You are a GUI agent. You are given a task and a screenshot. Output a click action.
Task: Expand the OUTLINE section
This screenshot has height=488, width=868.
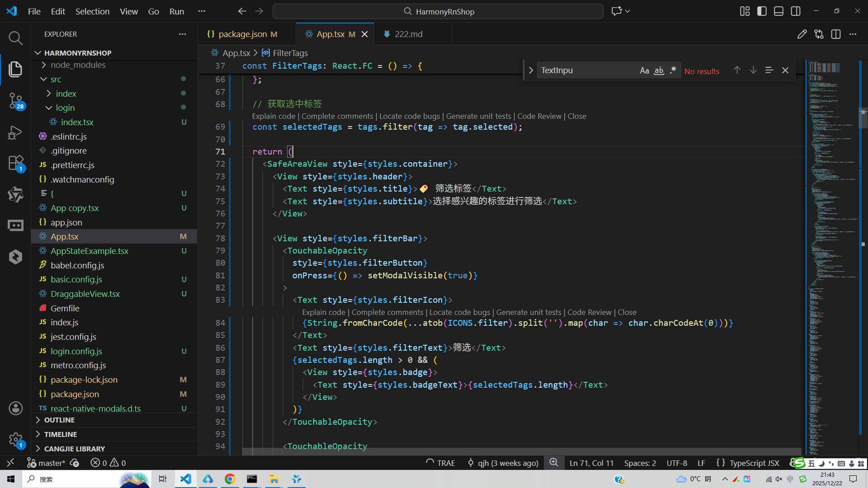point(59,420)
